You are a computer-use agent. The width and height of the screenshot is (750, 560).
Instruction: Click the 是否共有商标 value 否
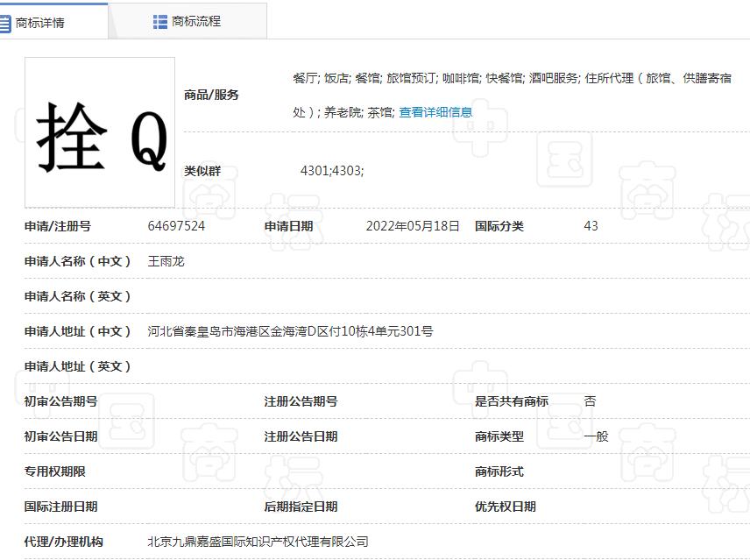tap(589, 401)
